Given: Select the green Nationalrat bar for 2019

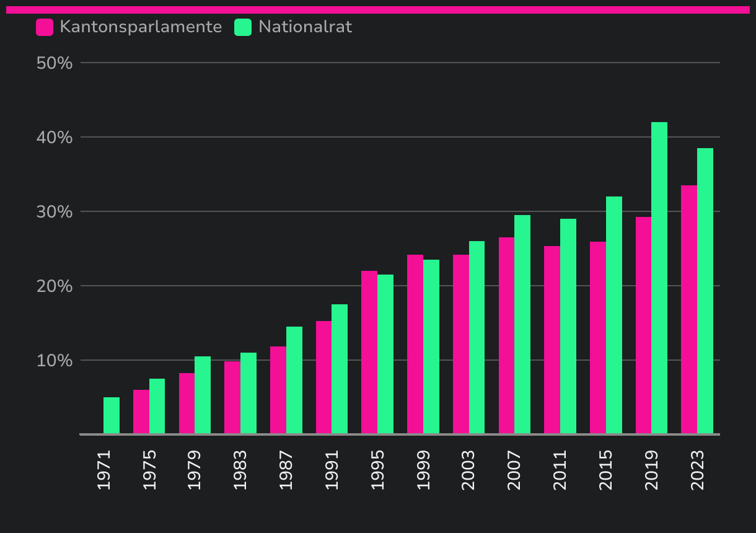Looking at the screenshot, I should coord(659,278).
